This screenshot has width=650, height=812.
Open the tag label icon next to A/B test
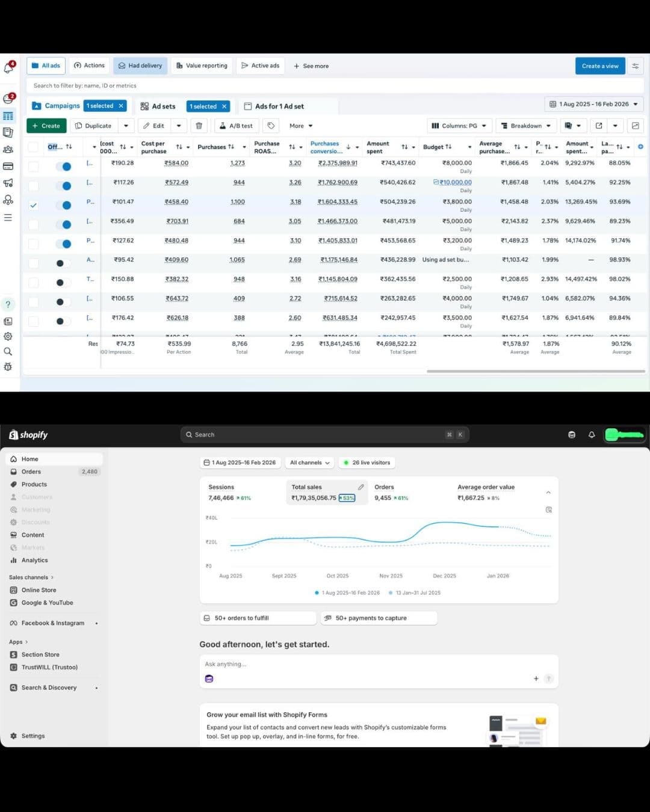coord(271,126)
